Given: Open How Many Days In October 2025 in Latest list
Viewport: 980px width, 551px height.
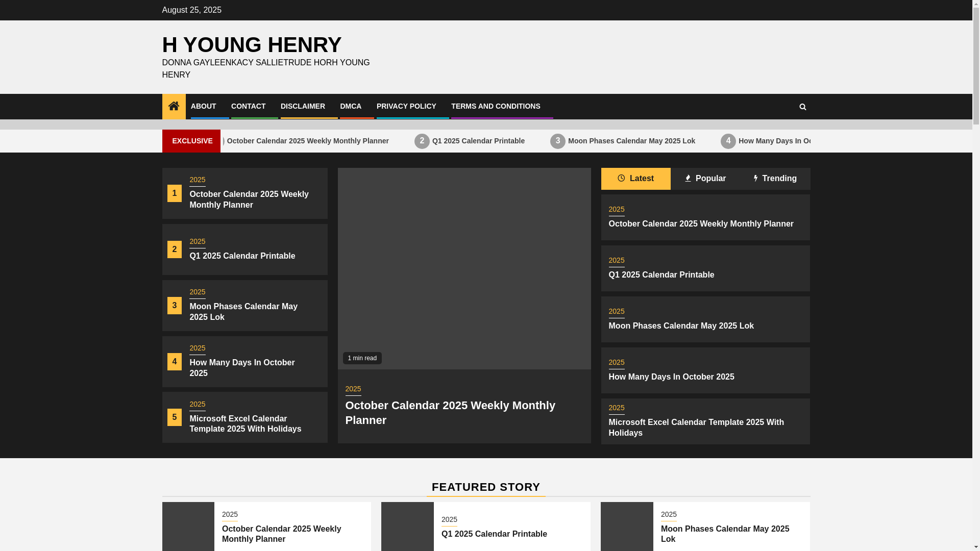Looking at the screenshot, I should pyautogui.click(x=671, y=377).
